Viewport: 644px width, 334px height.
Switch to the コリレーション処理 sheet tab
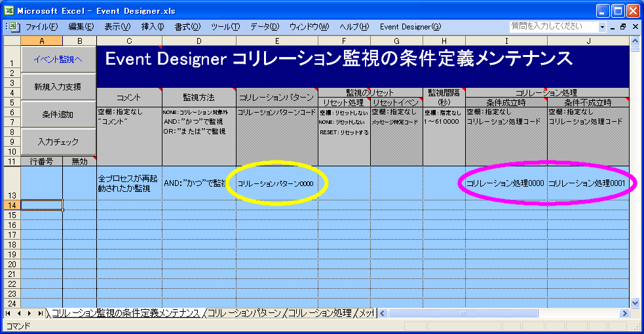pyautogui.click(x=320, y=314)
